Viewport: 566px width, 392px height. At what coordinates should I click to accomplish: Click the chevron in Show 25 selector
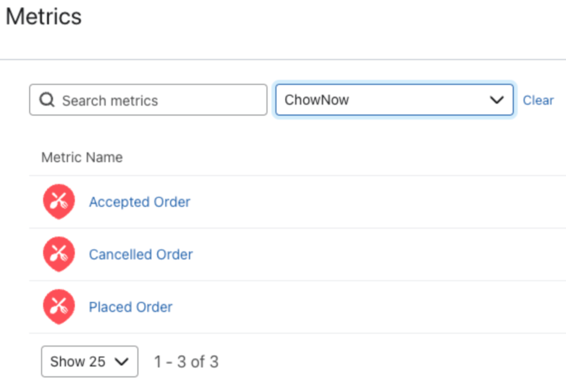click(x=121, y=362)
